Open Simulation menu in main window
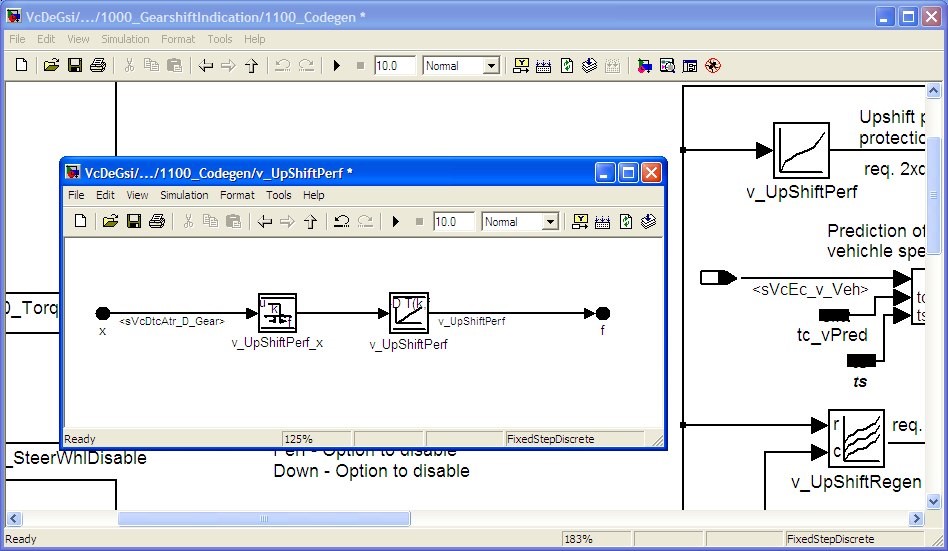Viewport: 948px width, 551px height. pos(125,39)
